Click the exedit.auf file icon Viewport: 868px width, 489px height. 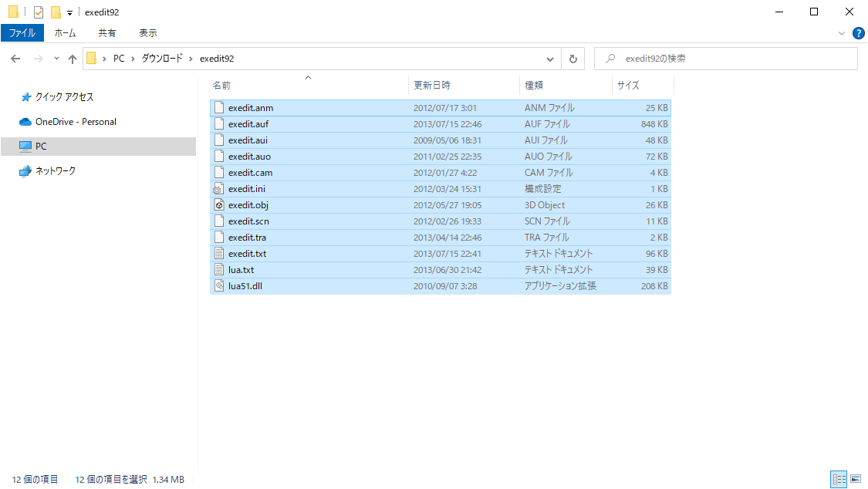(219, 123)
